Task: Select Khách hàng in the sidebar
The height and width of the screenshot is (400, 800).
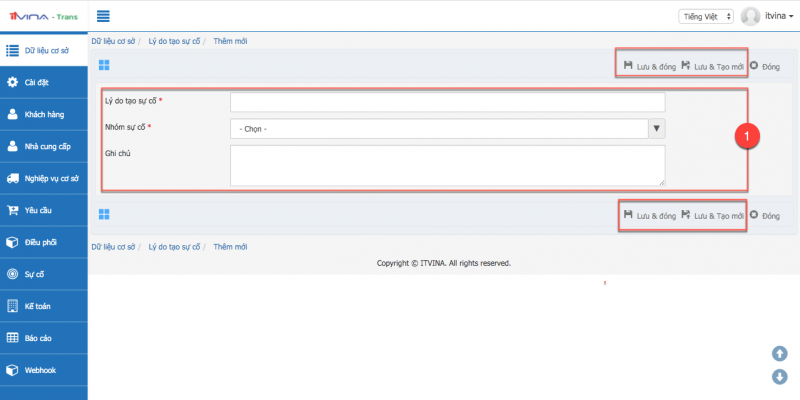Action: 43,114
